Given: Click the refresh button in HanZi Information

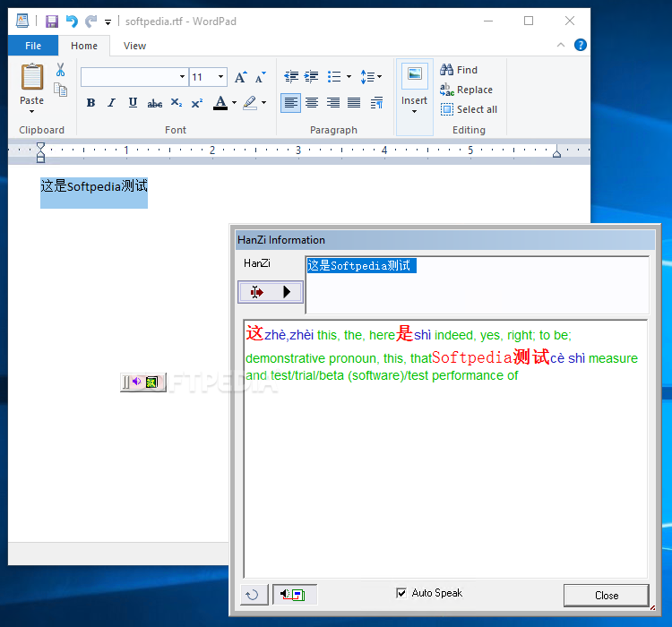Looking at the screenshot, I should coord(254,595).
